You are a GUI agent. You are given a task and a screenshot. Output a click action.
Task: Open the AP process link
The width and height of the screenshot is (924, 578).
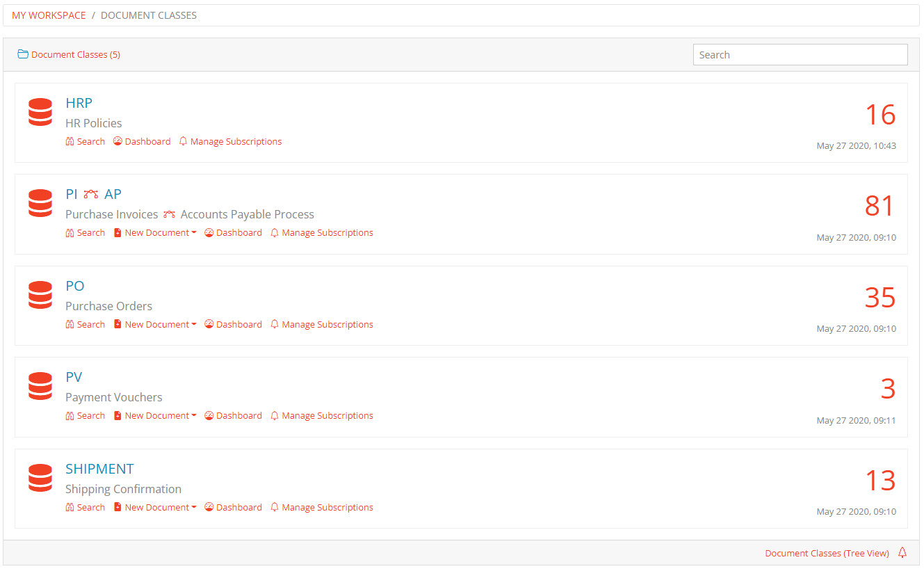tap(113, 195)
